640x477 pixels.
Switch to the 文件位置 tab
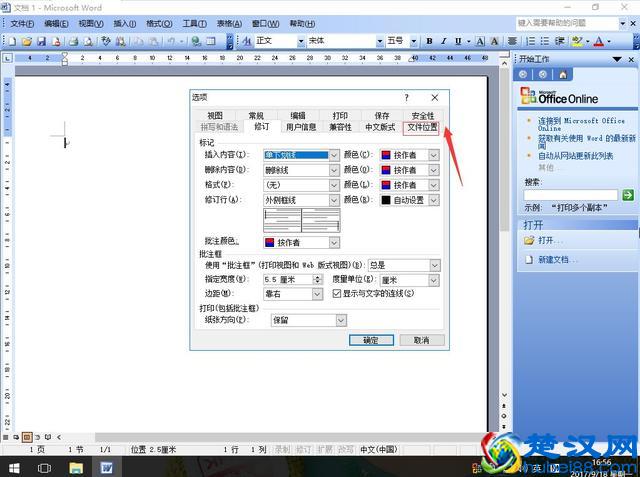coord(422,127)
